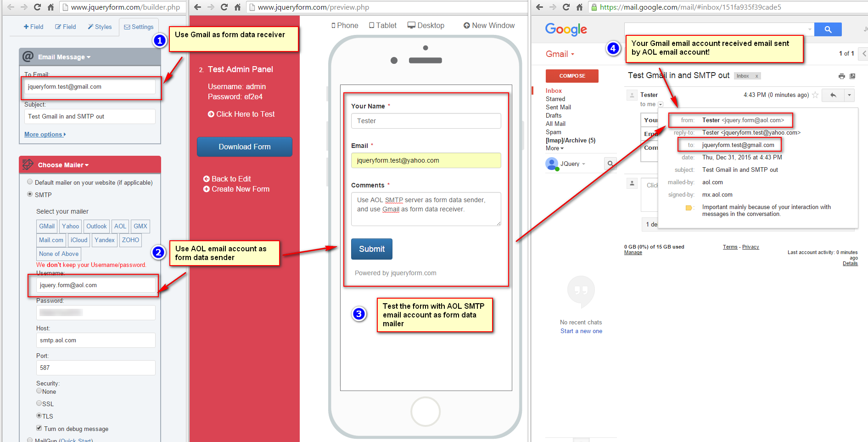Click the Comments textarea in preview form
868x442 pixels.
426,209
